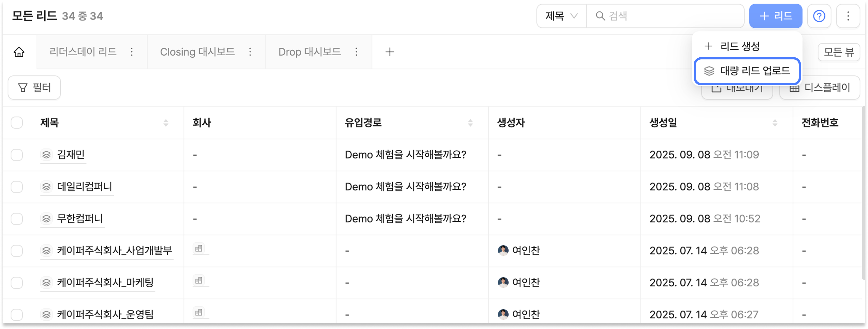868x329 pixels.
Task: Click company icon in 케이퍼주식회사_사업개발부 row
Action: pyautogui.click(x=199, y=249)
